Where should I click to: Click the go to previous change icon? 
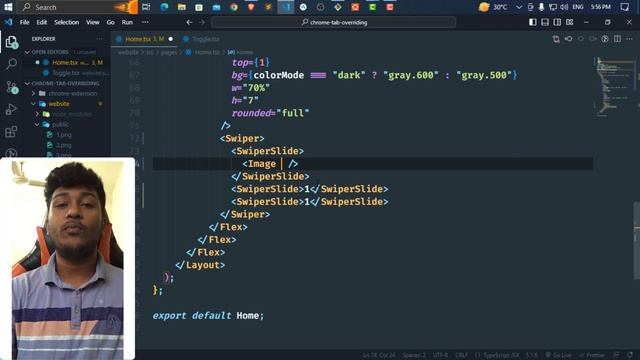(568, 39)
